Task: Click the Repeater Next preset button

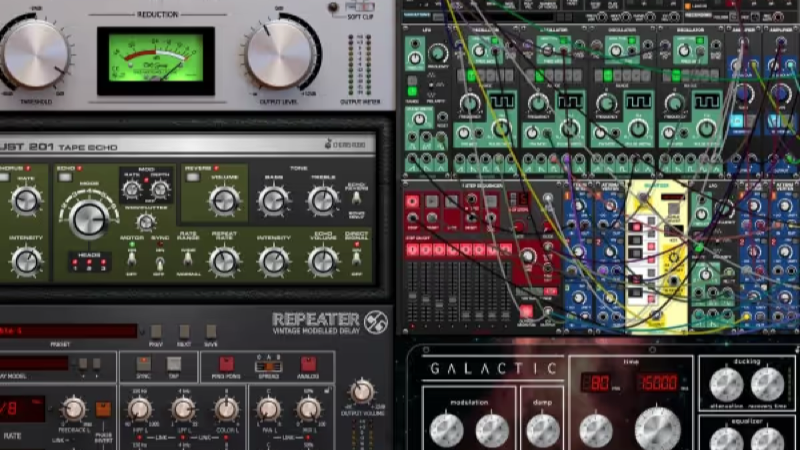Action: point(184,332)
